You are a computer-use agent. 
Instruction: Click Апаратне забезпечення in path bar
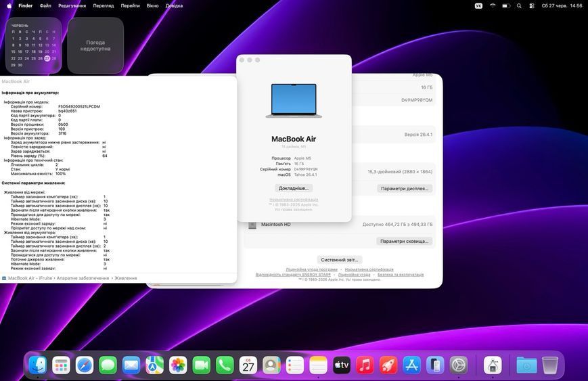click(83, 278)
